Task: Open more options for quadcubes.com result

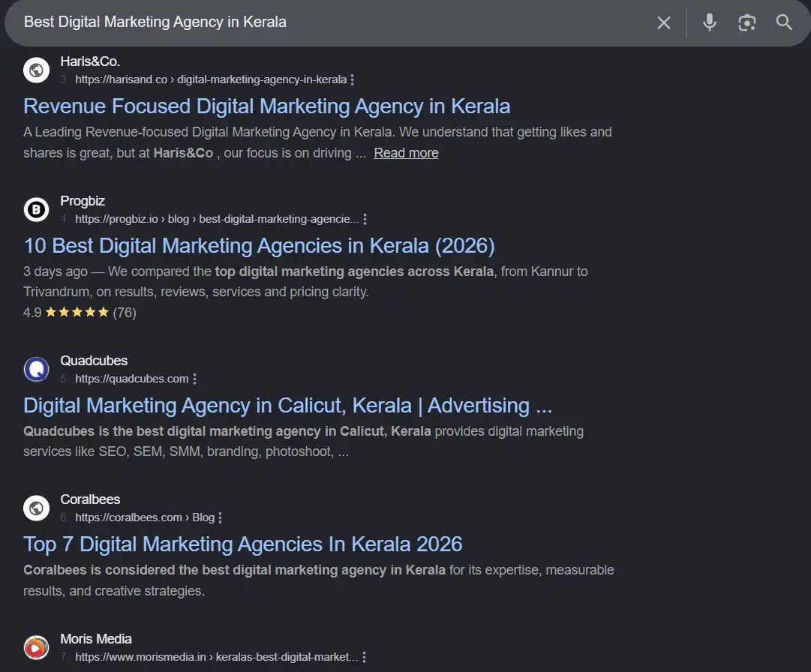Action: tap(194, 379)
